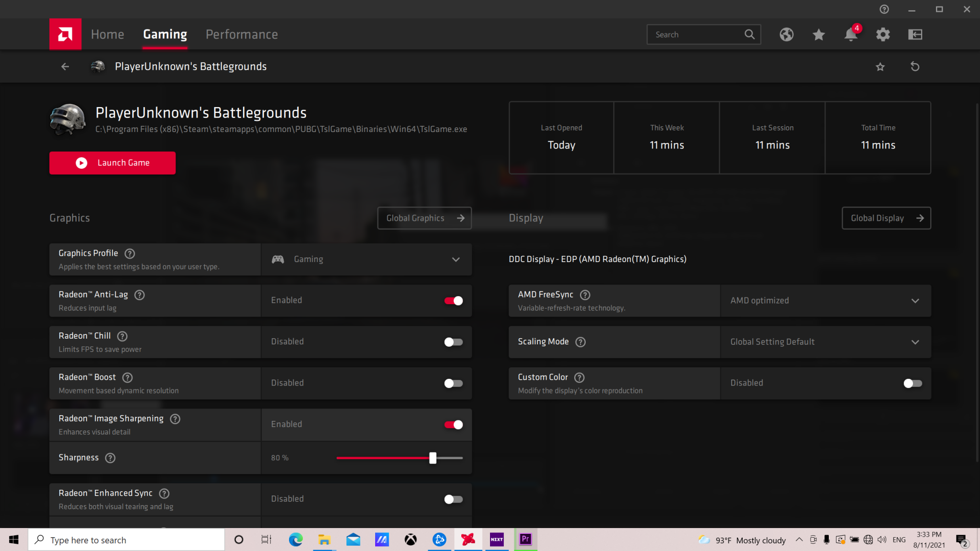Viewport: 980px width, 551px height.
Task: Open notifications bell icon
Action: [851, 34]
